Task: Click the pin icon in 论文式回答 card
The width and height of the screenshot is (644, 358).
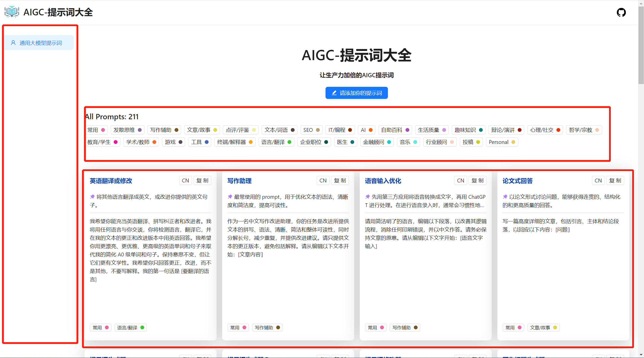Action: pos(505,197)
